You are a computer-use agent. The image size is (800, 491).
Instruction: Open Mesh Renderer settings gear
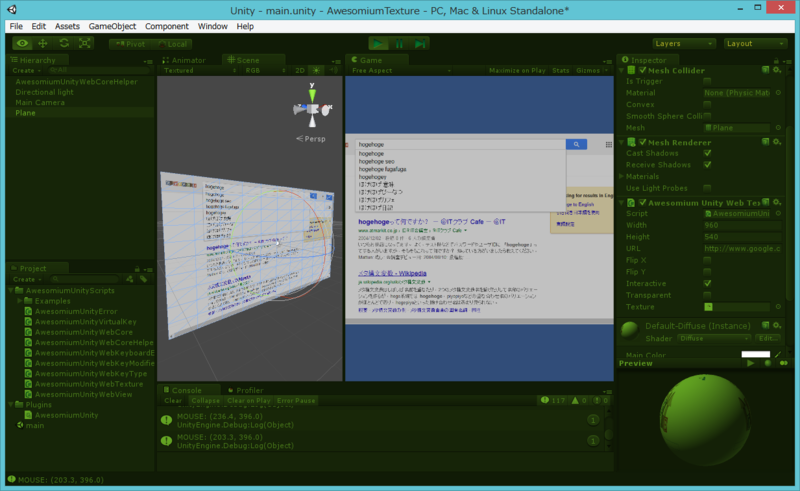(x=777, y=142)
